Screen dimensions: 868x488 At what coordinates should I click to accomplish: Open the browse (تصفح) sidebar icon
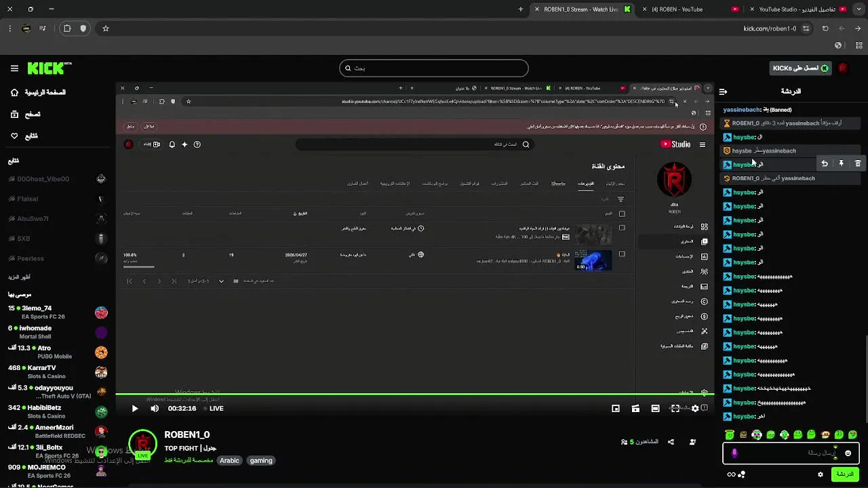point(14,115)
